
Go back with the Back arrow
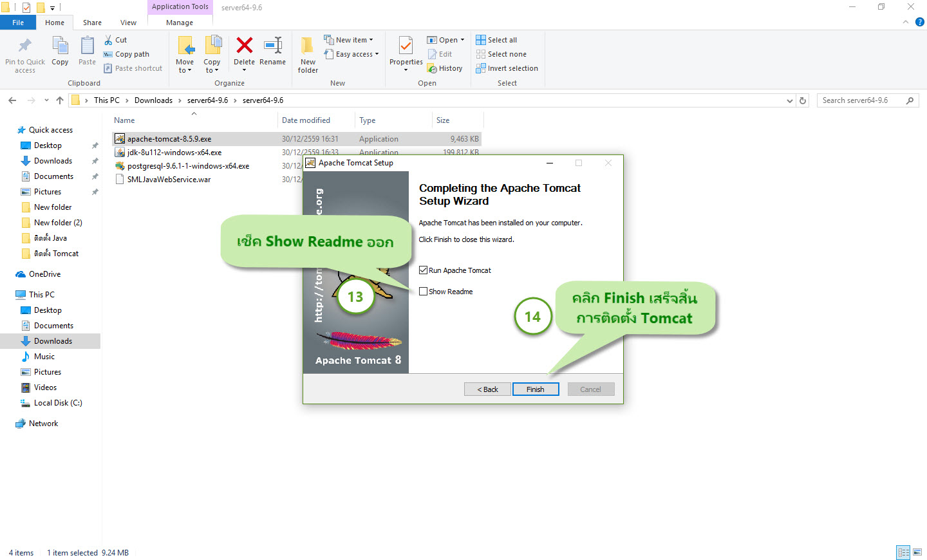[12, 100]
